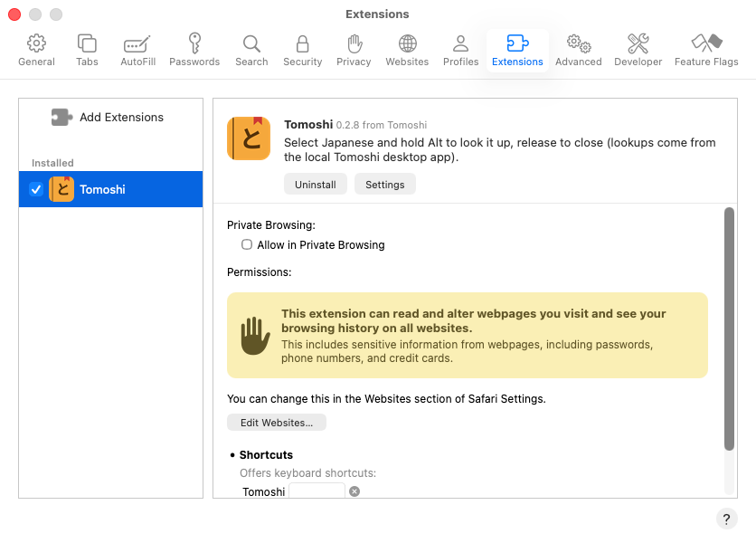756x543 pixels.
Task: Open the Developer settings pane
Action: [x=638, y=50]
